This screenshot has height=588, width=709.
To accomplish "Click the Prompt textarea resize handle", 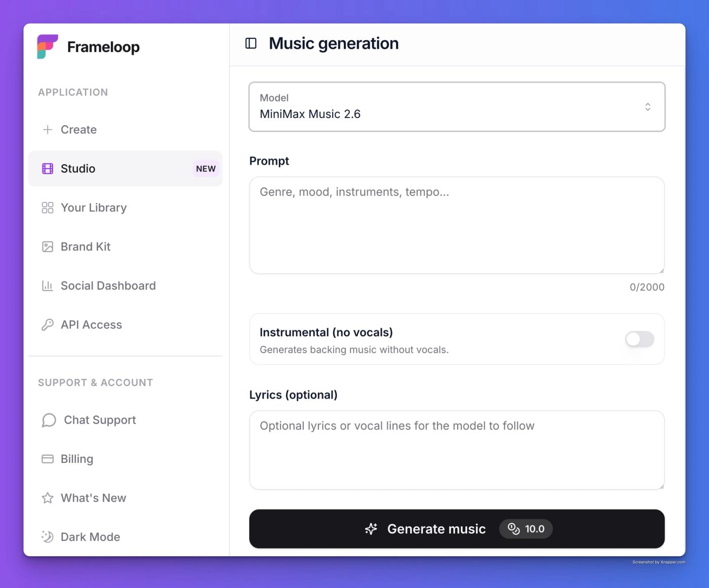I will (x=661, y=270).
